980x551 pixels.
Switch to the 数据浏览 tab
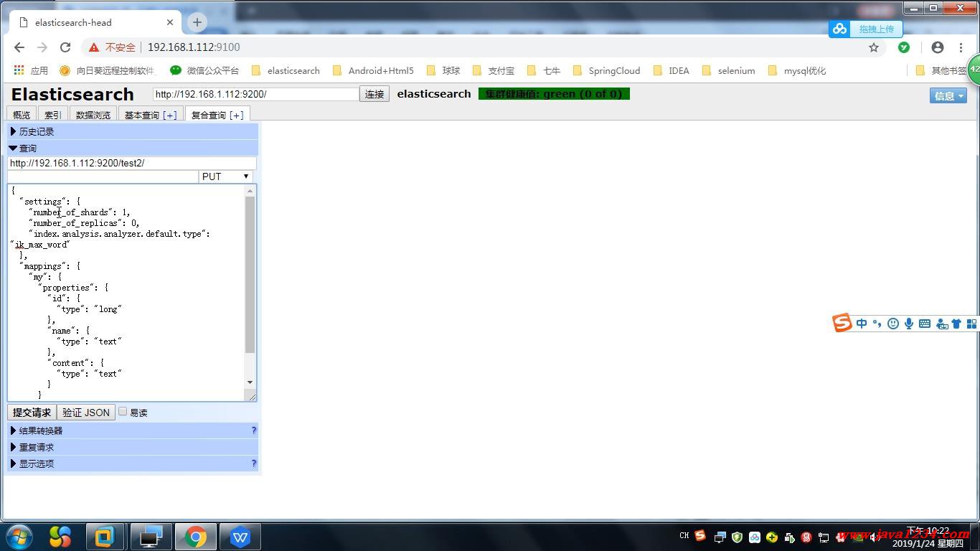tap(93, 115)
